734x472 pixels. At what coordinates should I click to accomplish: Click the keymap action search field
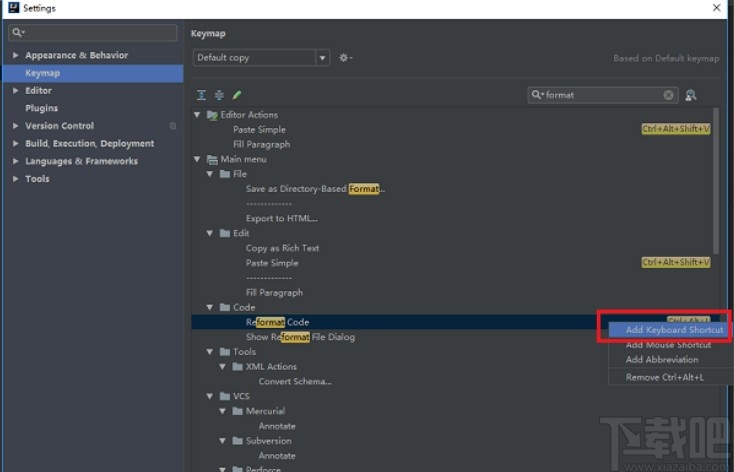pyautogui.click(x=600, y=95)
